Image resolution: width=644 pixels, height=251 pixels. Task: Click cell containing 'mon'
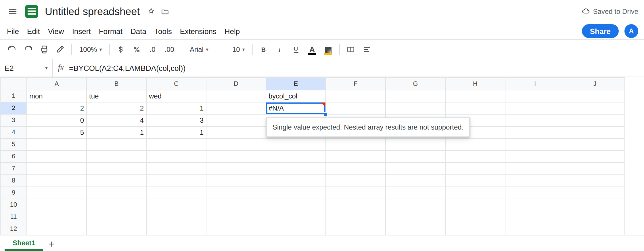click(x=57, y=96)
